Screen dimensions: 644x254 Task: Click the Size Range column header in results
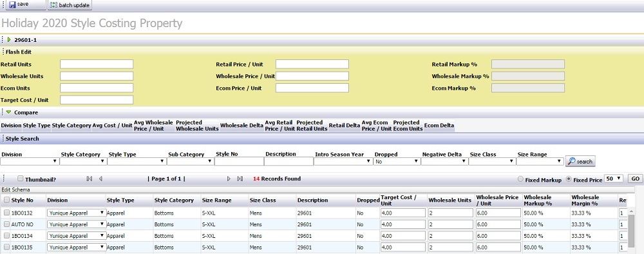pyautogui.click(x=216, y=200)
